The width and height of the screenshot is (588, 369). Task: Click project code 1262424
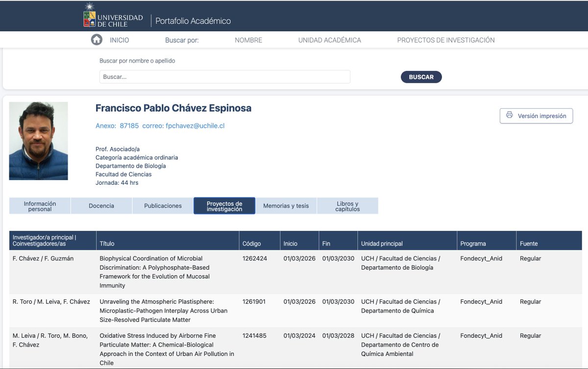click(255, 258)
